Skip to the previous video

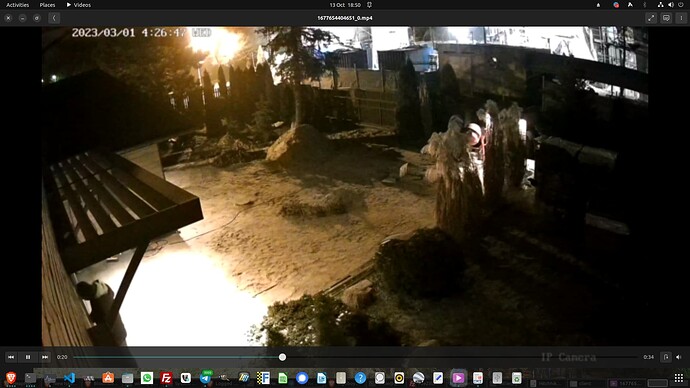(11, 357)
